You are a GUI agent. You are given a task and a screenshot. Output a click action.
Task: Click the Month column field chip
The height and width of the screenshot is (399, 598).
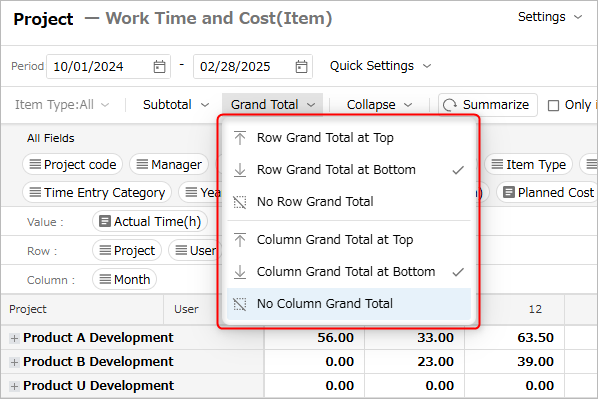[x=124, y=280]
